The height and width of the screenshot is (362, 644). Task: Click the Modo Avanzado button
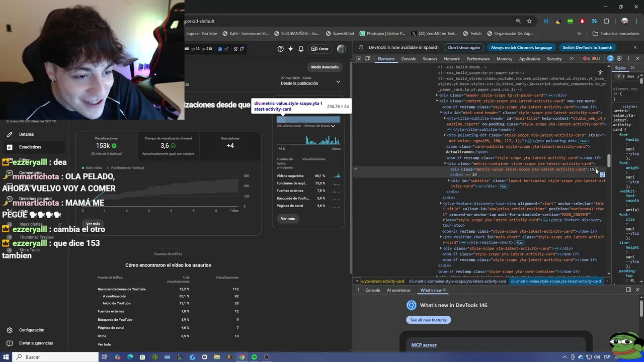325,67
